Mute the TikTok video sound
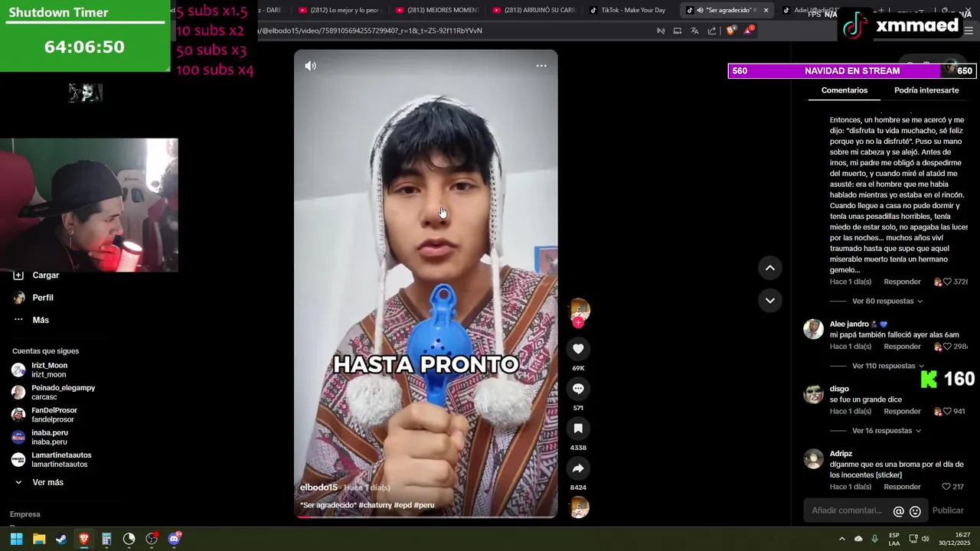Viewport: 980px width, 551px height. click(310, 66)
